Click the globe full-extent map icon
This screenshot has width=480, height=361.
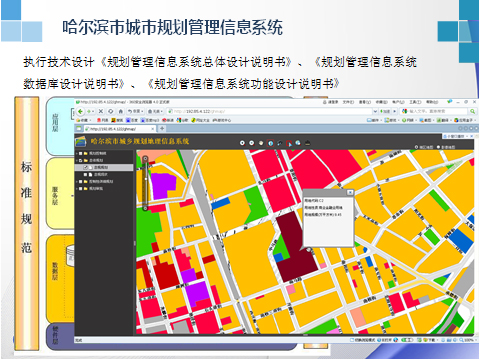[298, 143]
